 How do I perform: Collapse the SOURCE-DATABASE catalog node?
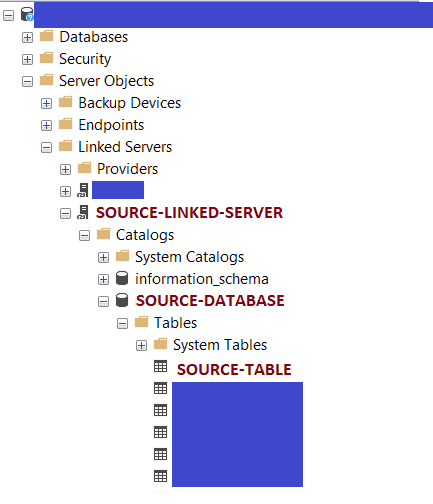click(103, 301)
